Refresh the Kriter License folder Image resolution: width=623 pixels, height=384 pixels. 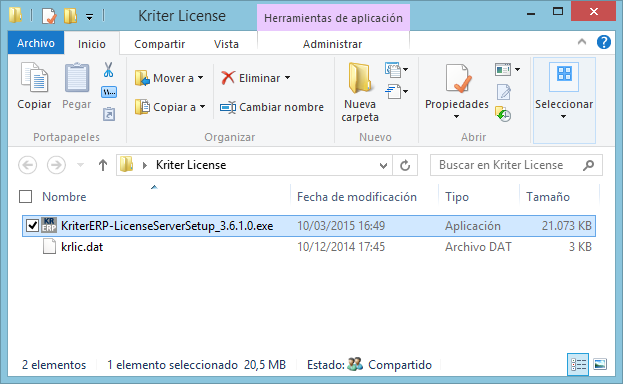pyautogui.click(x=405, y=165)
